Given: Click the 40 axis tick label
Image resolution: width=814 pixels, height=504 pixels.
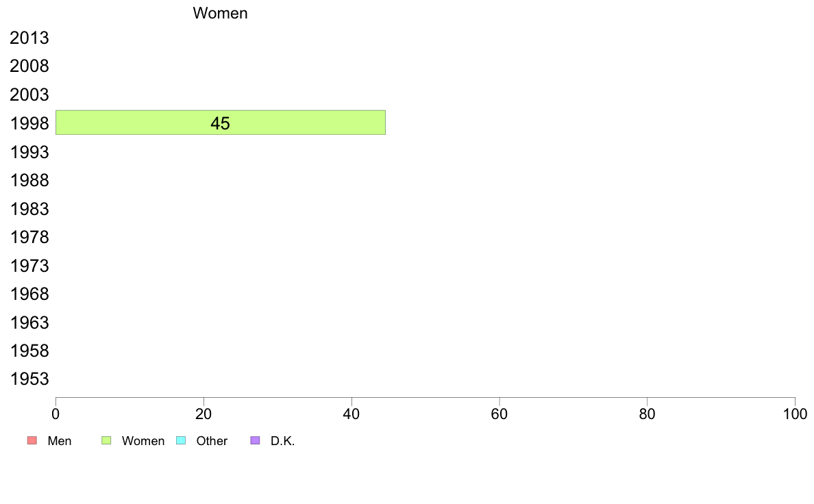Looking at the screenshot, I should (351, 414).
